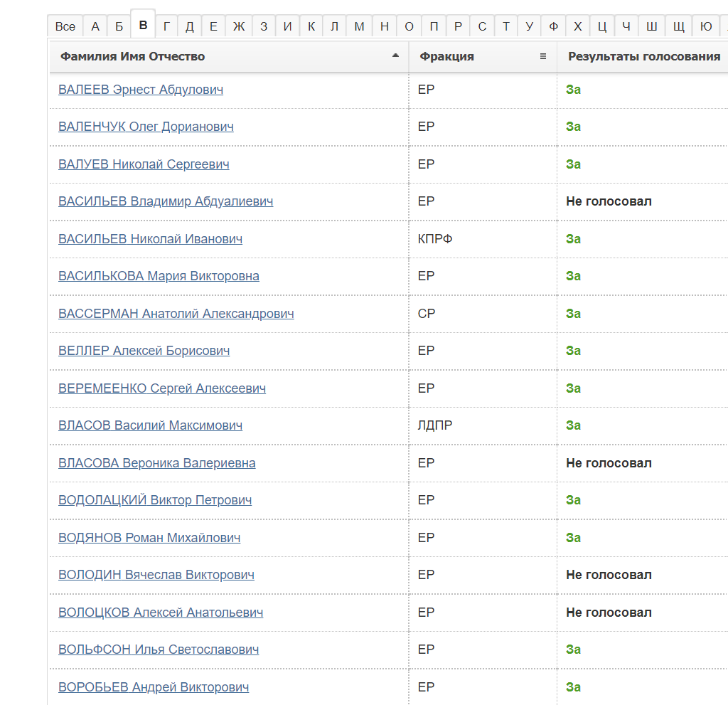Click the ВЛАСОВА Вероника Валериевна link
The image size is (728, 705).
157,463
